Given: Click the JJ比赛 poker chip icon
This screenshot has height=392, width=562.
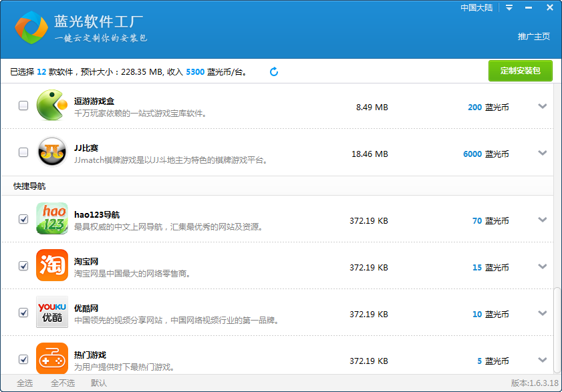Looking at the screenshot, I should 51,152.
